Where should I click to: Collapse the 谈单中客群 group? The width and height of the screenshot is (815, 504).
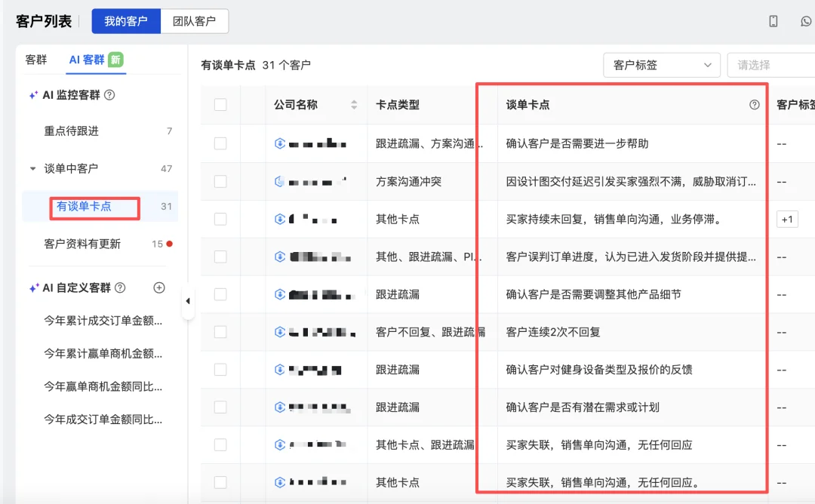31,168
